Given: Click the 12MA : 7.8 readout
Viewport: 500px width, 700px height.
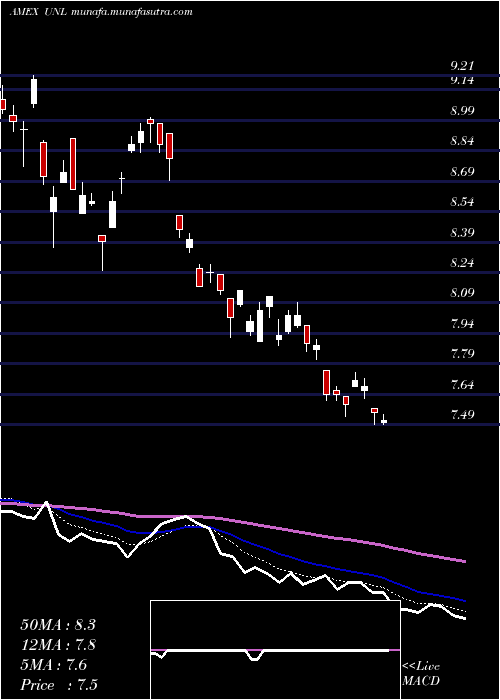Looking at the screenshot, I should tap(58, 645).
